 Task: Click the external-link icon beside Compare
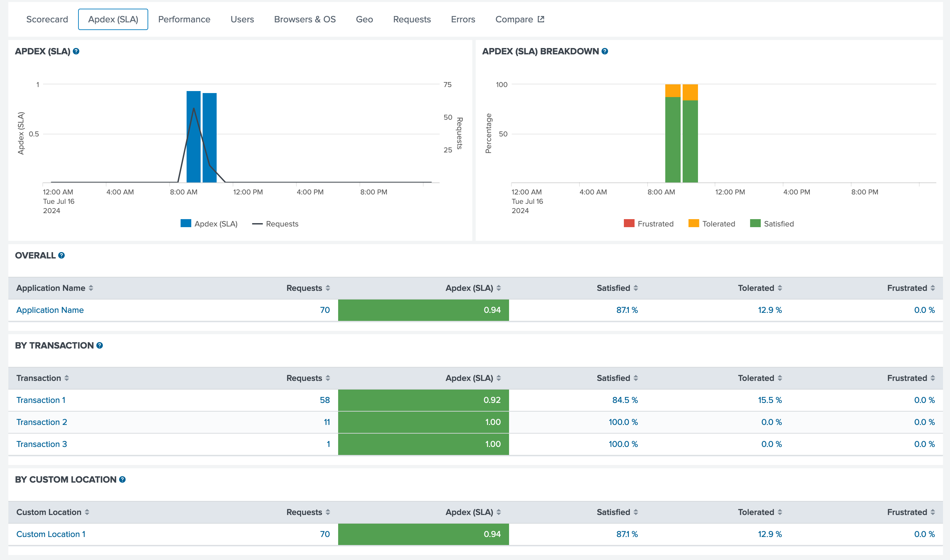(541, 19)
